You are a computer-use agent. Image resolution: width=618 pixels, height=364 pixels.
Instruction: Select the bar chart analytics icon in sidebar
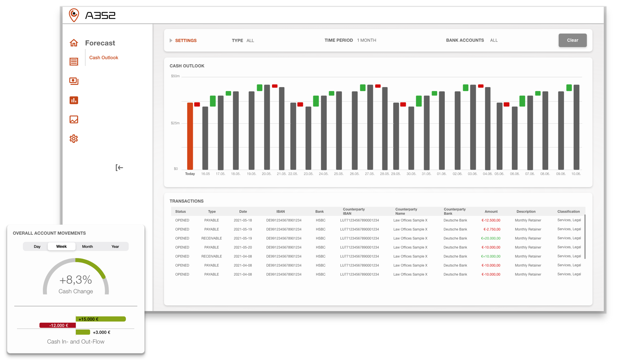click(x=74, y=100)
